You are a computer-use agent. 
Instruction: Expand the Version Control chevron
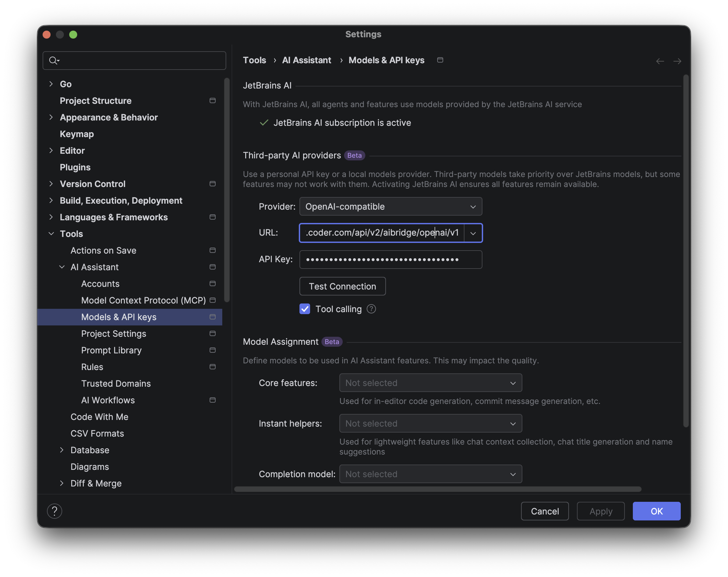pos(51,184)
